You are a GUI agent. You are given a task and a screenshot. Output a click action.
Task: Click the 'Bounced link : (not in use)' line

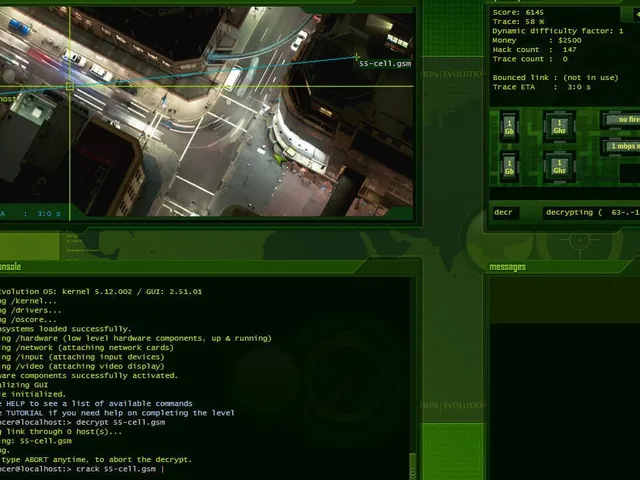click(556, 78)
